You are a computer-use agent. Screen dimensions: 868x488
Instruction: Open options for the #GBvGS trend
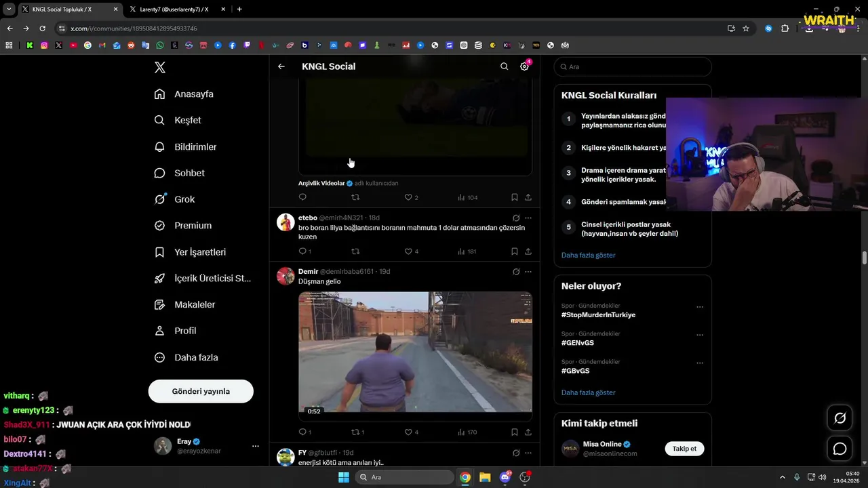700,363
